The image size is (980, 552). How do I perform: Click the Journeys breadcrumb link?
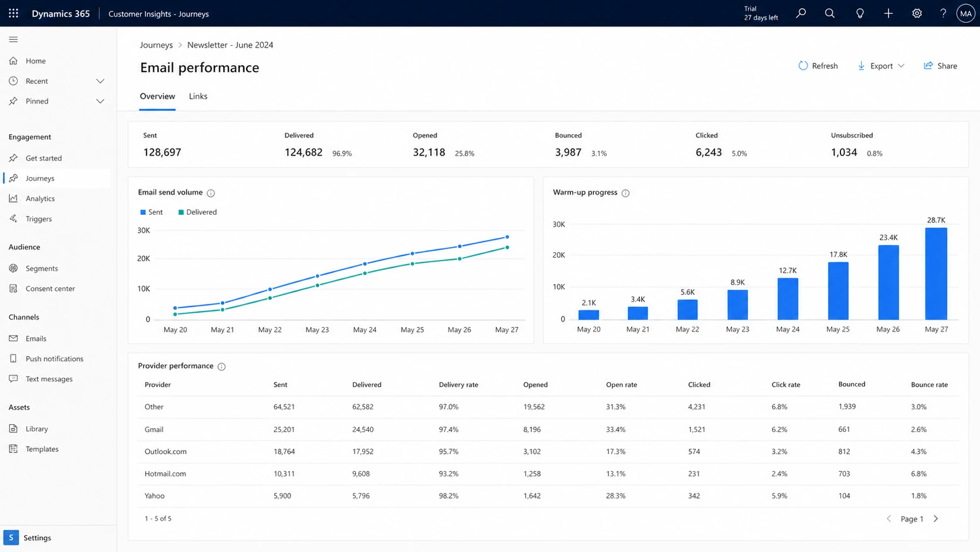156,45
